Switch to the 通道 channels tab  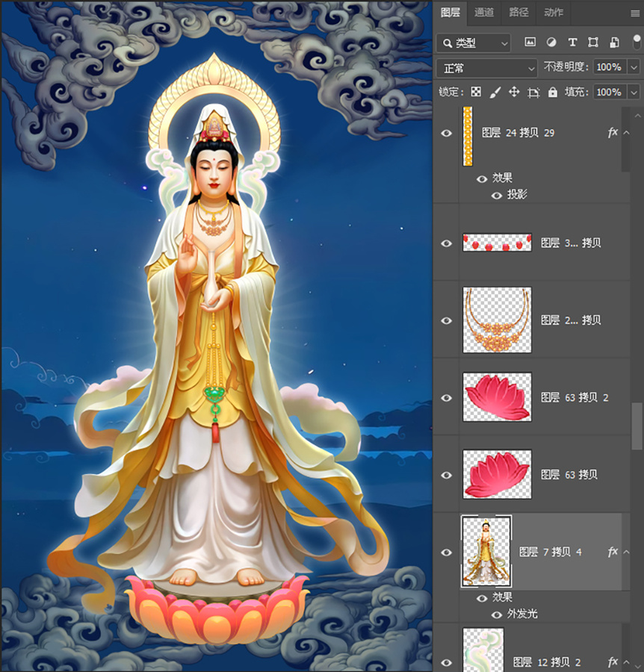tap(484, 13)
